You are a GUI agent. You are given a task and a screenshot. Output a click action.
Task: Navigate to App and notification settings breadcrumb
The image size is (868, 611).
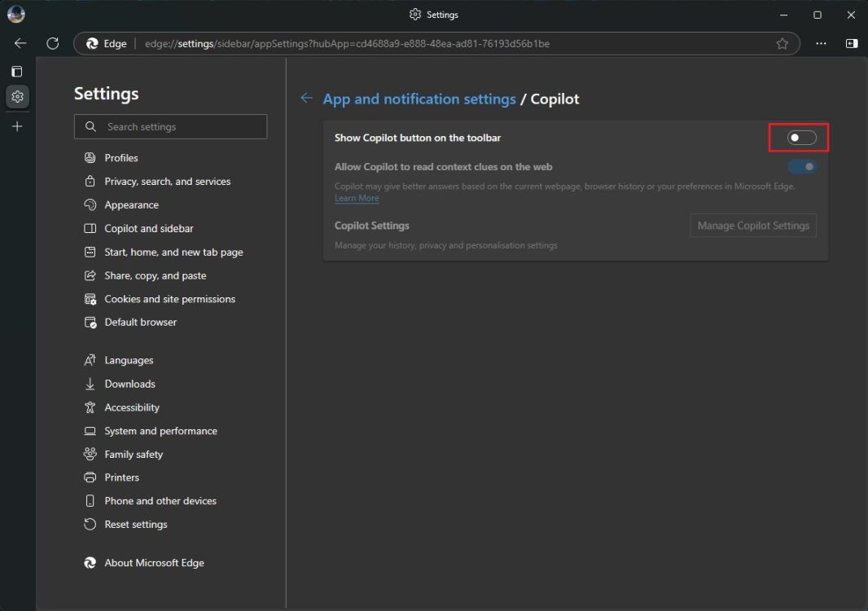click(x=419, y=98)
